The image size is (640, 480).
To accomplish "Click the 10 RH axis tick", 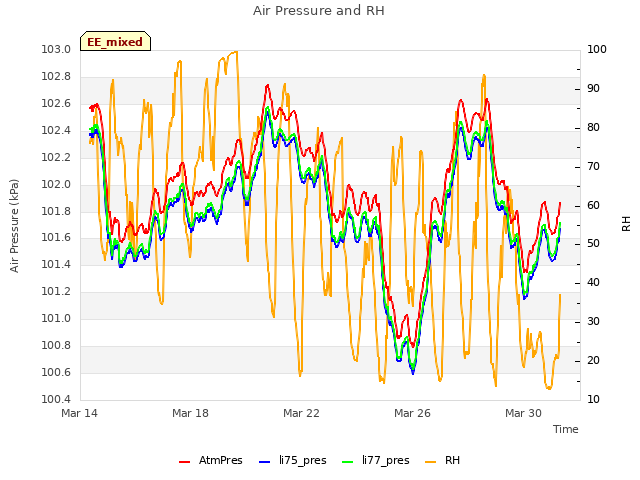I will [593, 399].
